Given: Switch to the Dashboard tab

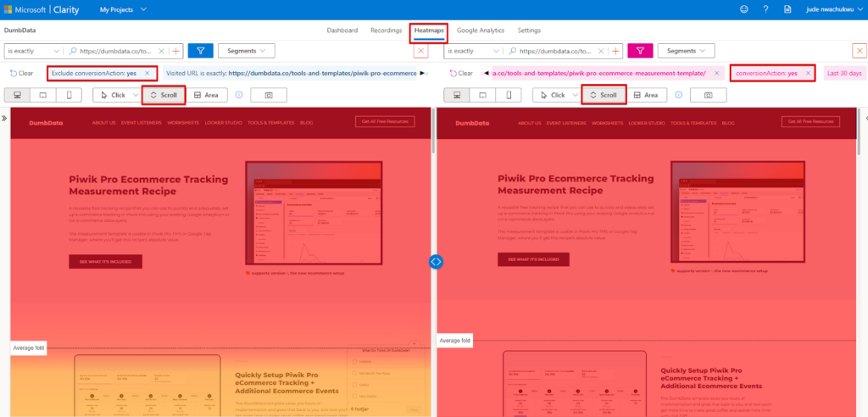Looking at the screenshot, I should coord(342,31).
